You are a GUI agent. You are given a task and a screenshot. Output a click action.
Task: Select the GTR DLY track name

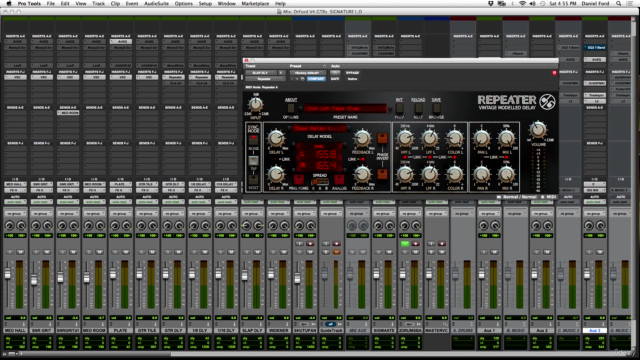click(173, 330)
